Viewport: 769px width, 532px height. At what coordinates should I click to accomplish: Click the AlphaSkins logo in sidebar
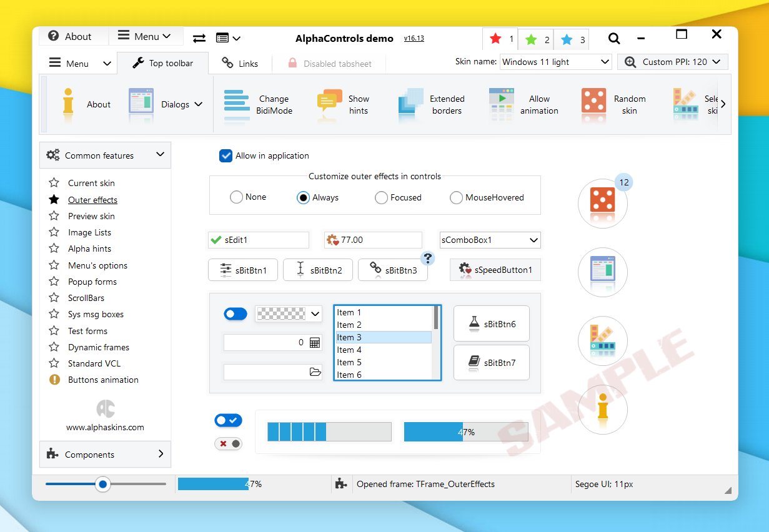[106, 409]
